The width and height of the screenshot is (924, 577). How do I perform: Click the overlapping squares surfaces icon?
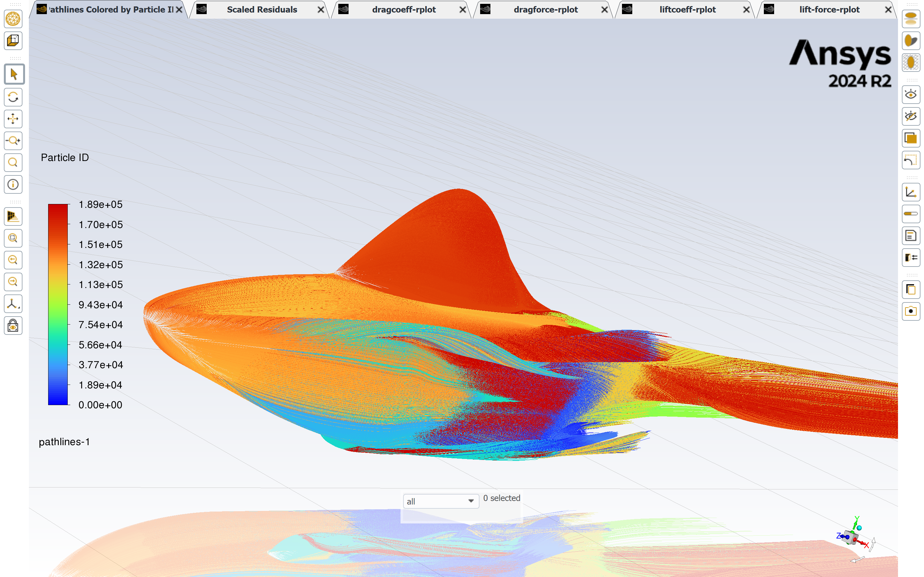coord(911,138)
